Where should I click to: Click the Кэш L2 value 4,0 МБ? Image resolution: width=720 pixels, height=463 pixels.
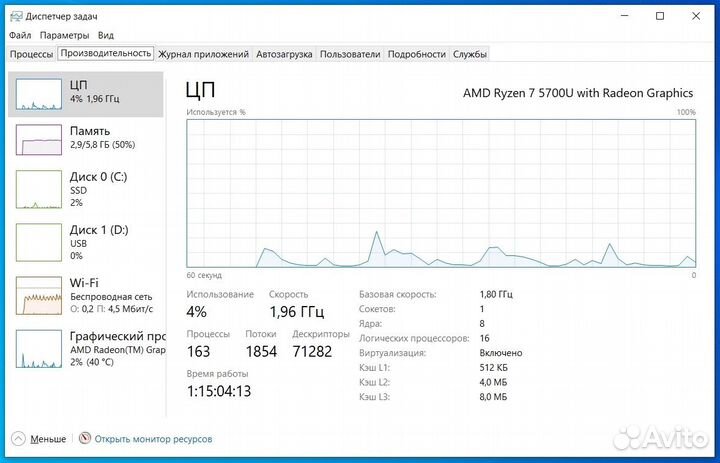point(493,383)
